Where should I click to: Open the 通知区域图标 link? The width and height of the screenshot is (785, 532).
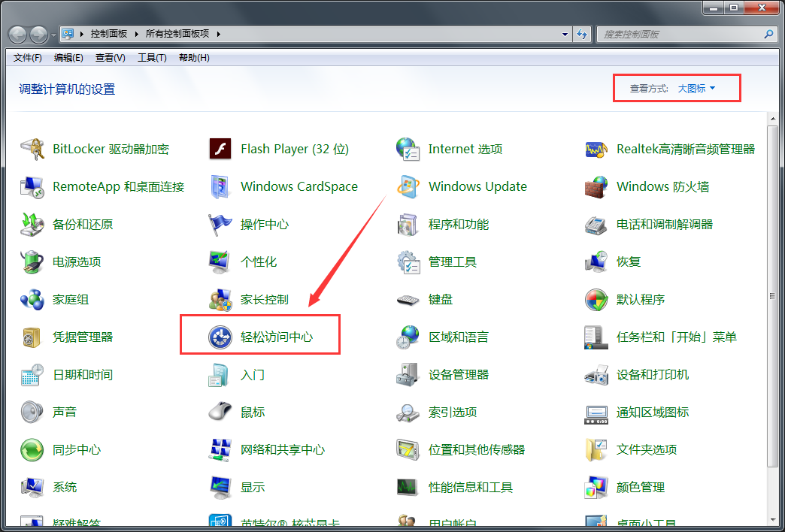pos(653,413)
